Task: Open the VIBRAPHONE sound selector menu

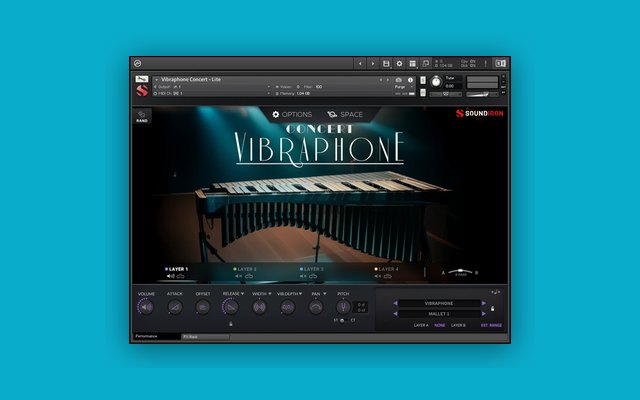Action: [439, 303]
